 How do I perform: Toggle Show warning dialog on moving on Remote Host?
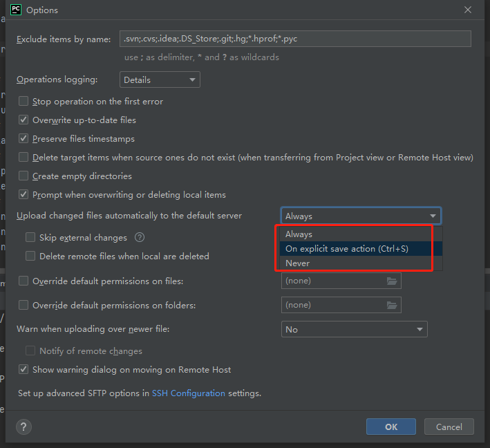[x=23, y=369]
